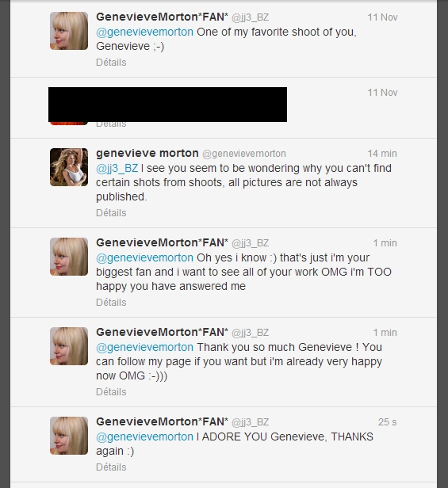This screenshot has height=488, width=448.
Task: Click the avatar on the 'Oh yes i know' tweet
Action: coord(69,257)
